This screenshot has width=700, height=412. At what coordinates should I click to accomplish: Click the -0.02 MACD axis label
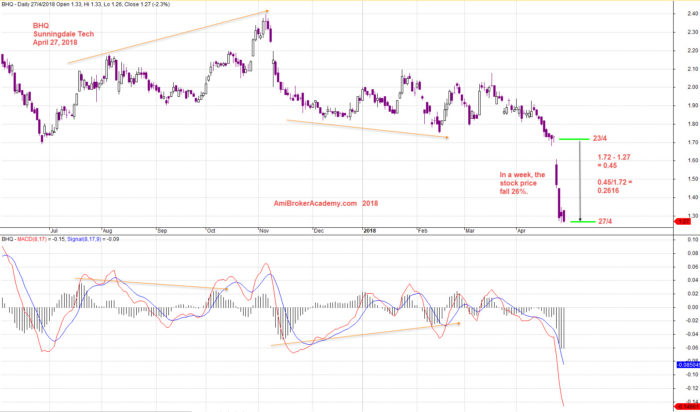[x=692, y=321]
